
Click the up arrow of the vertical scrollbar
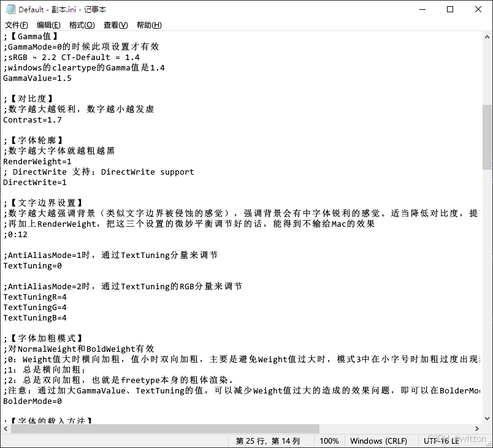coord(488,37)
